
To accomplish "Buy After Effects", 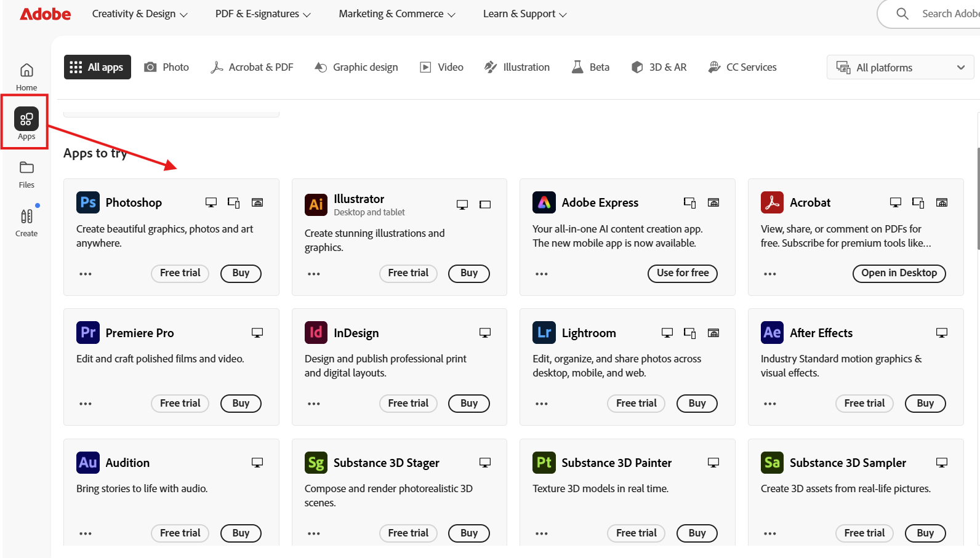I will pyautogui.click(x=925, y=404).
